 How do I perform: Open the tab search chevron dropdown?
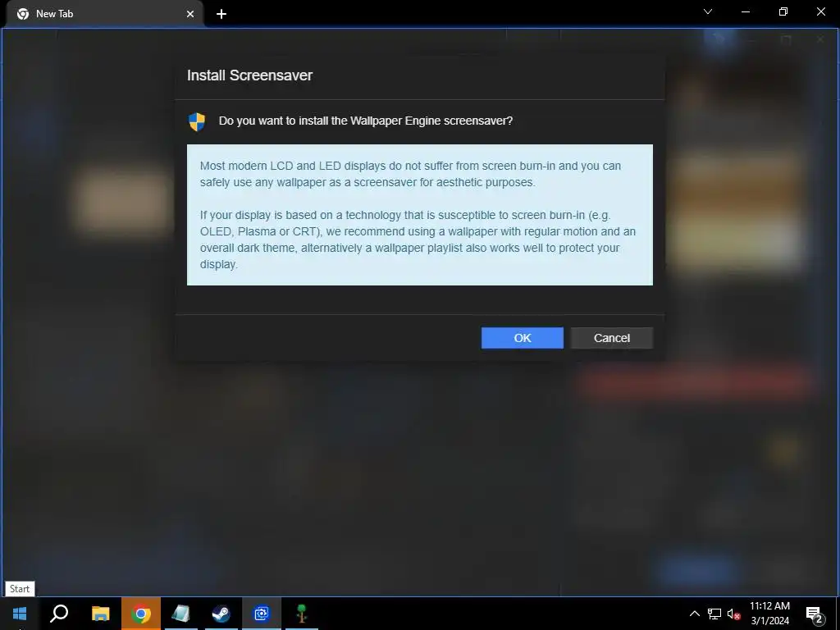pyautogui.click(x=708, y=11)
